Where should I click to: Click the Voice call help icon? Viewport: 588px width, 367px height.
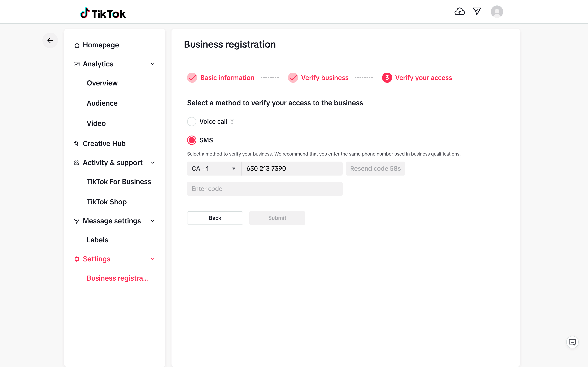232,121
